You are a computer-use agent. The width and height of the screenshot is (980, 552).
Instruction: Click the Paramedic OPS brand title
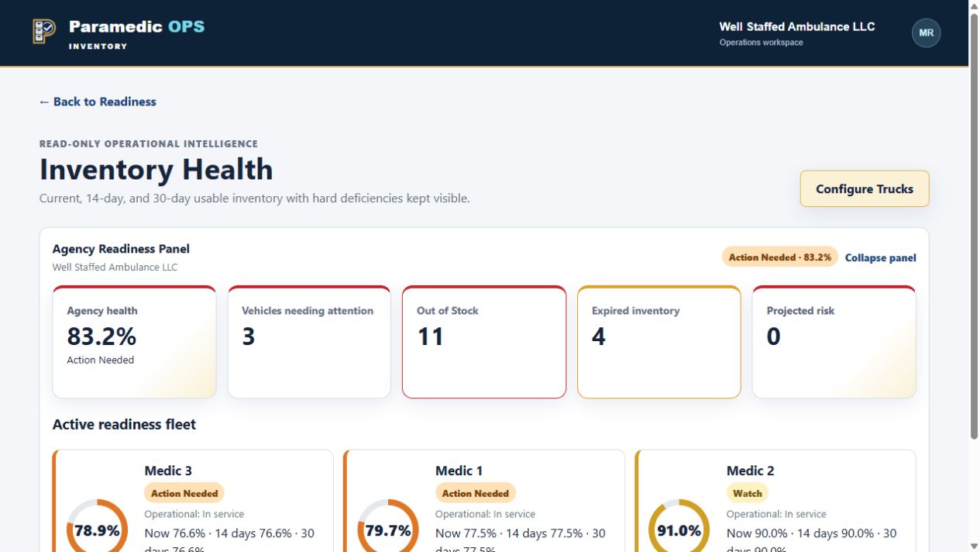click(x=137, y=26)
